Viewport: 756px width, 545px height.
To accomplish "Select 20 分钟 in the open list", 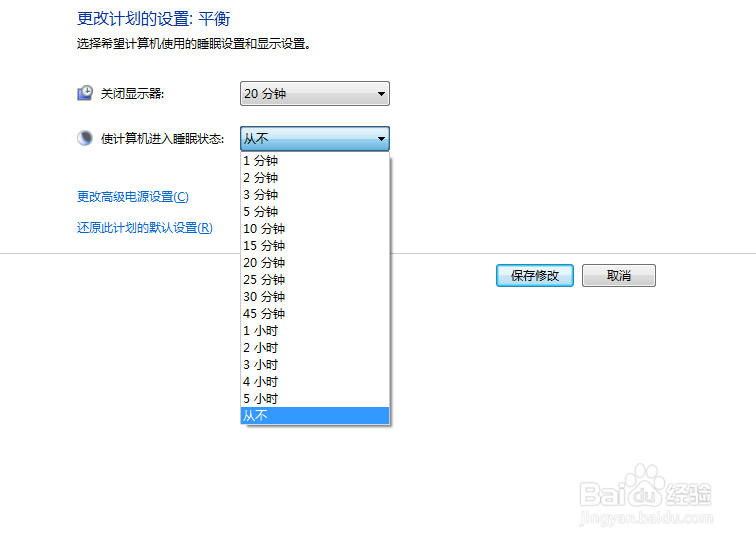I will 315,262.
